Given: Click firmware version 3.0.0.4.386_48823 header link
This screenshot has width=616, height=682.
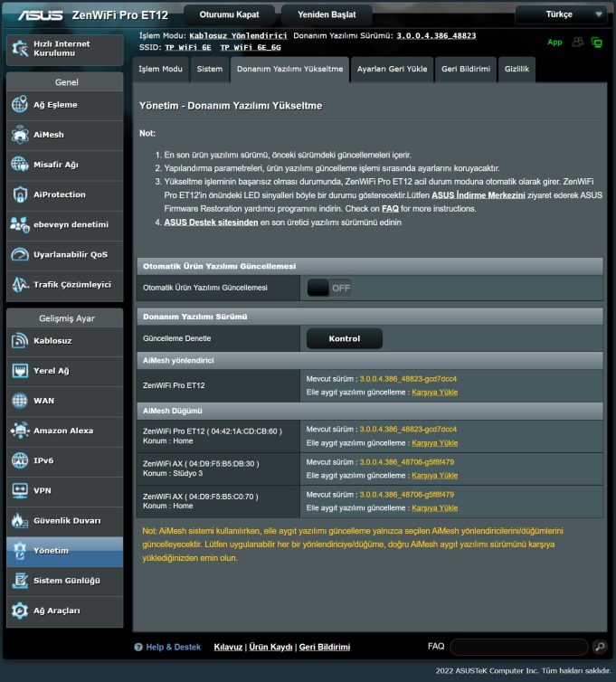Looking at the screenshot, I should (x=436, y=35).
